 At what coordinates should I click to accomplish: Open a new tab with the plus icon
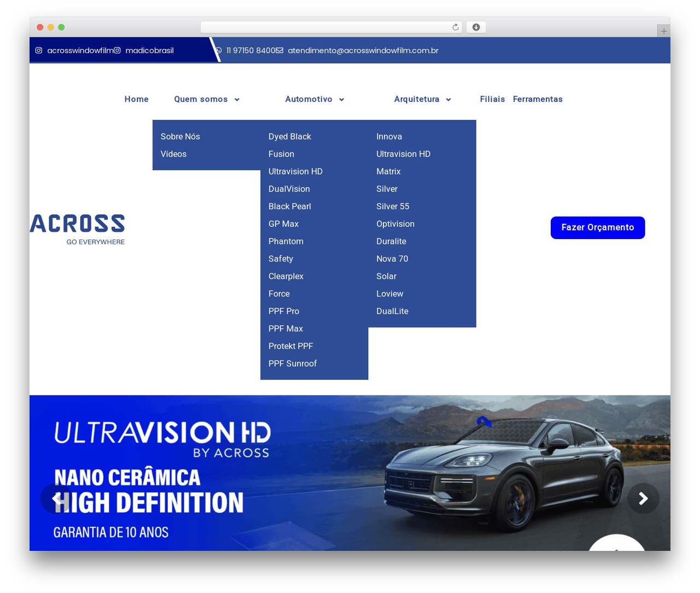point(663,31)
